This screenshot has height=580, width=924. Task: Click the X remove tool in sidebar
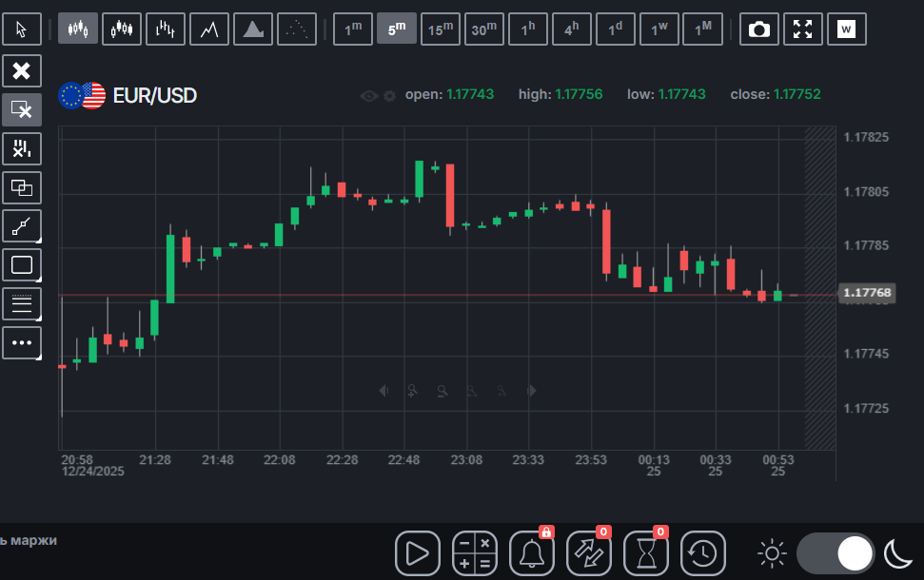click(x=22, y=71)
